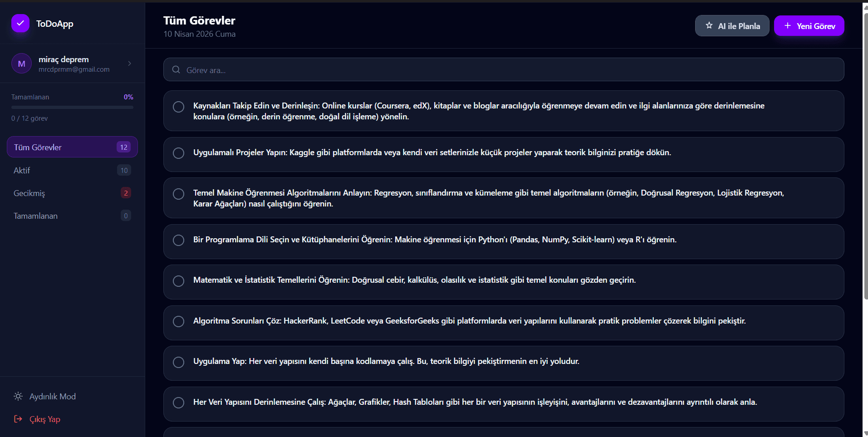Focus the Görev ara search field
The height and width of the screenshot is (437, 868).
504,70
